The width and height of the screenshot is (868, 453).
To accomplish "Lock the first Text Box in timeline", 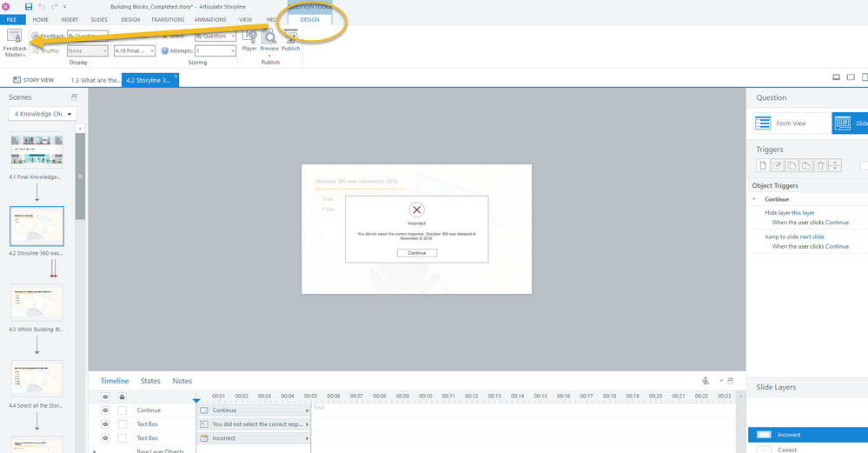I will [x=122, y=424].
